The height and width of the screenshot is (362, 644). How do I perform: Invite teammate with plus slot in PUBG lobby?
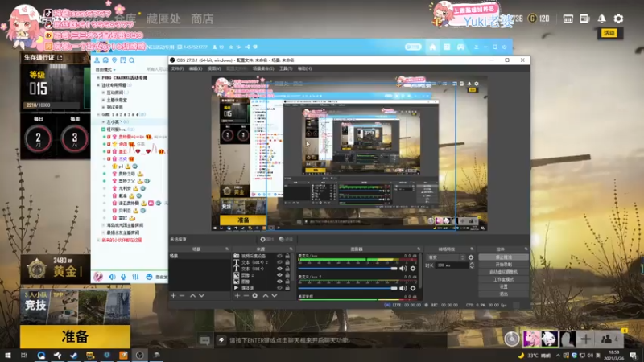pos(586,339)
